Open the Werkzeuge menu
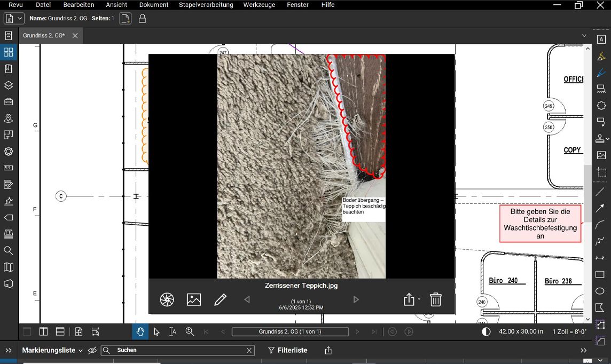The height and width of the screenshot is (364, 611). click(x=259, y=5)
